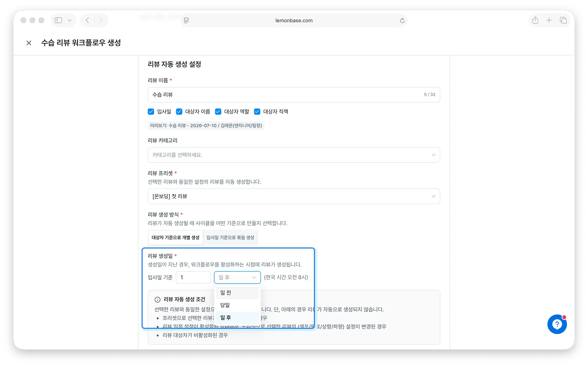The image size is (588, 366).
Task: Choose 당일 from the dropdown list
Action: coord(237,305)
